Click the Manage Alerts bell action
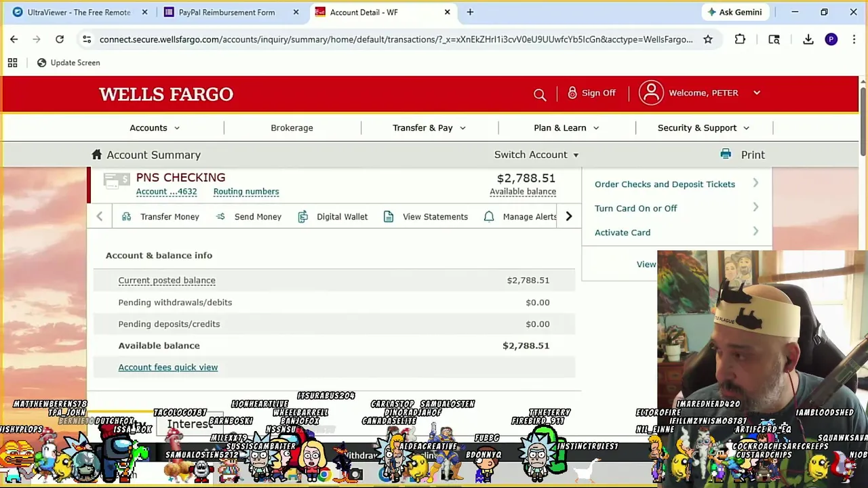The height and width of the screenshot is (488, 868). (x=520, y=216)
